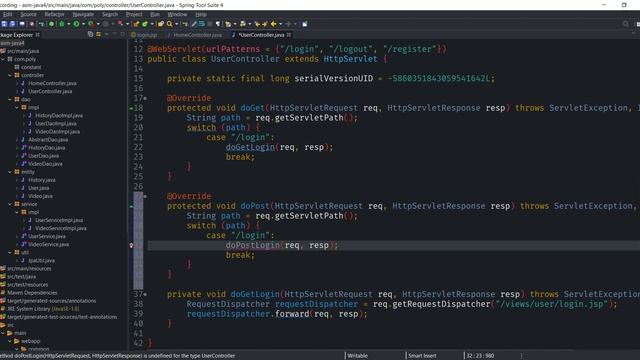
Task: Open the Run button dropdown arrow
Action: (83, 24)
